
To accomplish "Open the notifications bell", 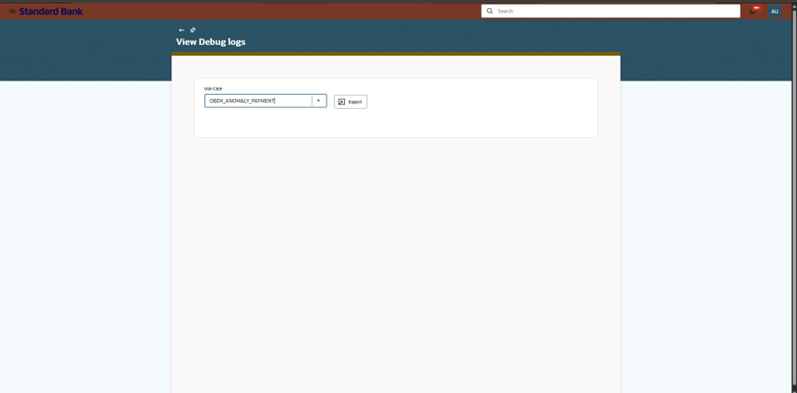I will click(753, 11).
